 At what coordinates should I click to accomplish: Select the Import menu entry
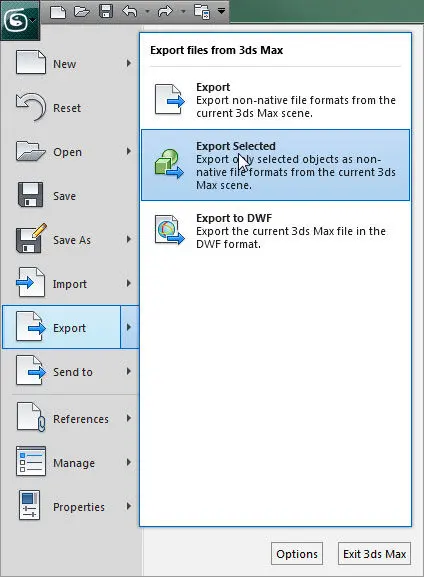tap(70, 283)
